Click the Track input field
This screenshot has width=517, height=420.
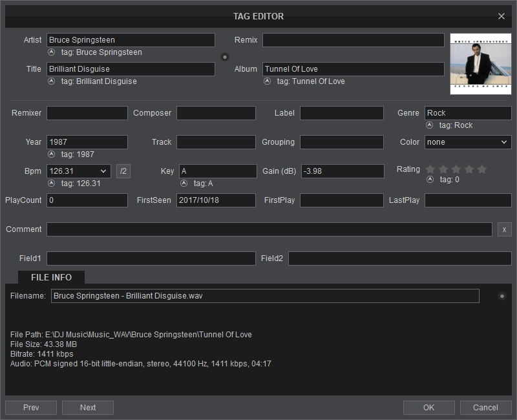pyautogui.click(x=216, y=142)
